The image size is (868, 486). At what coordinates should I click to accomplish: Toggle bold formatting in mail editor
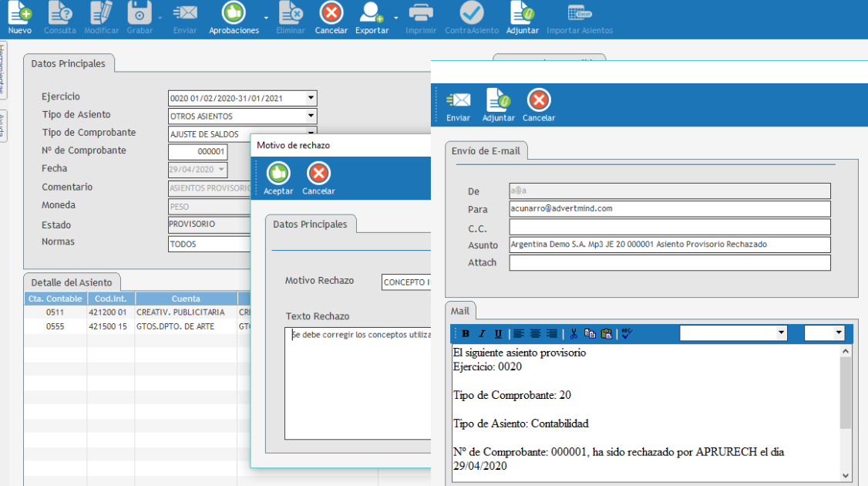pos(466,333)
